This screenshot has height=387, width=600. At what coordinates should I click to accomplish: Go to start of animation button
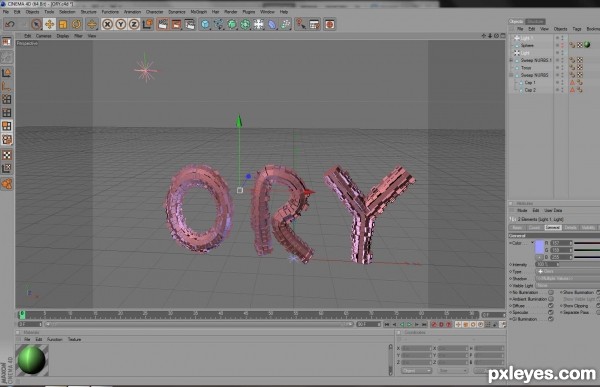387,325
